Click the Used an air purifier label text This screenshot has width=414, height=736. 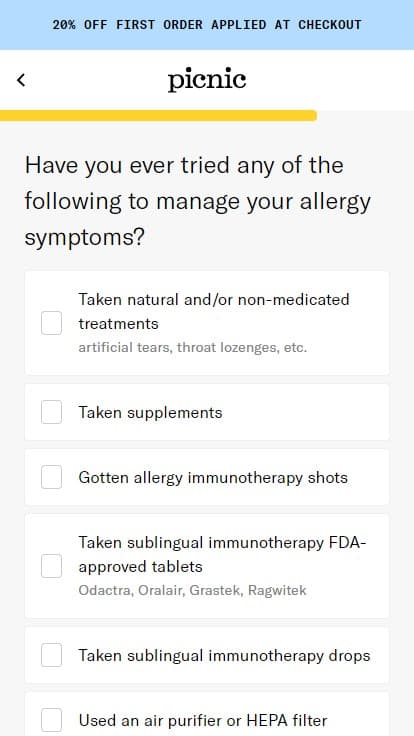[203, 720]
